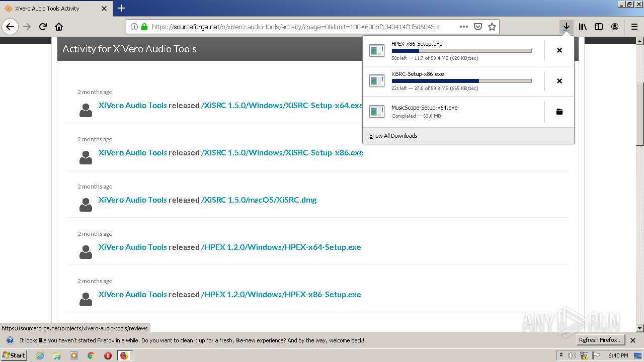This screenshot has height=362, width=644.
Task: Bookmark this page with star icon
Action: coord(492,27)
